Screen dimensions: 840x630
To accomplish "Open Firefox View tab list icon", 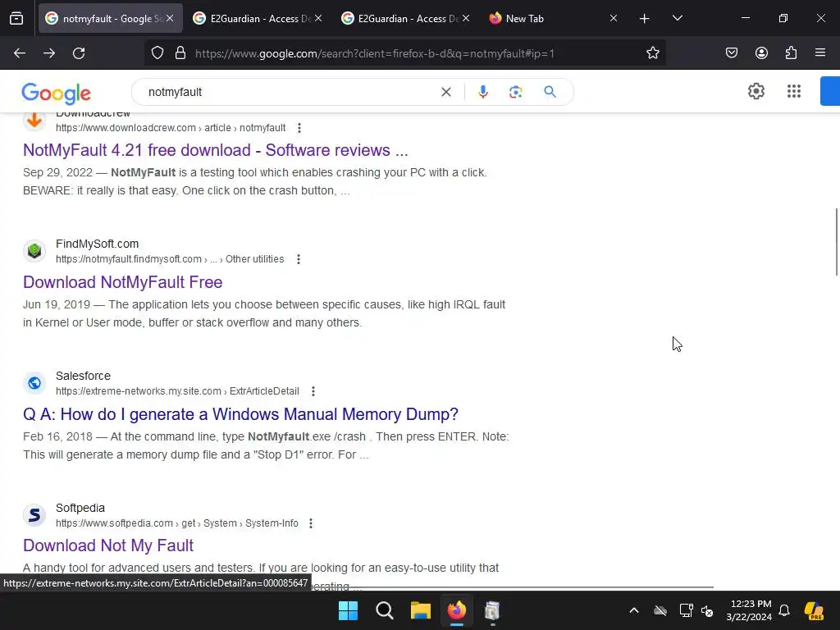I will point(16,18).
